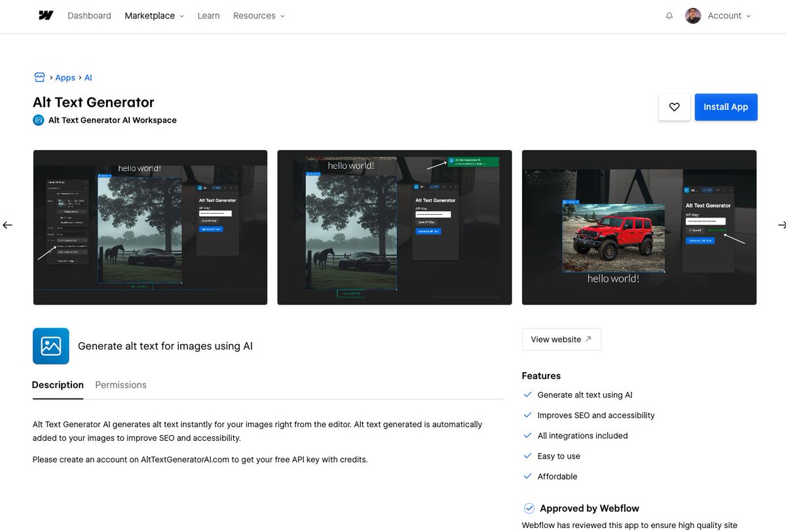The width and height of the screenshot is (786, 532).
Task: Open first screenshot with horse and tree
Action: click(150, 227)
